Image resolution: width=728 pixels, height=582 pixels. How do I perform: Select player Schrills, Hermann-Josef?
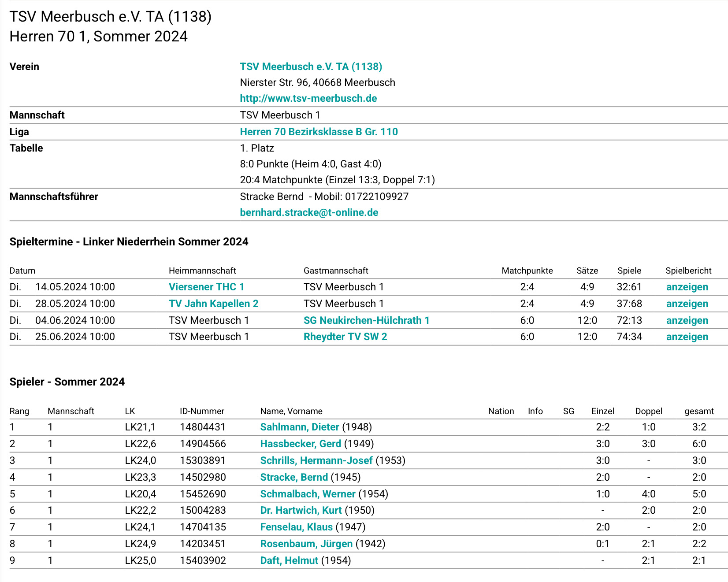(316, 460)
